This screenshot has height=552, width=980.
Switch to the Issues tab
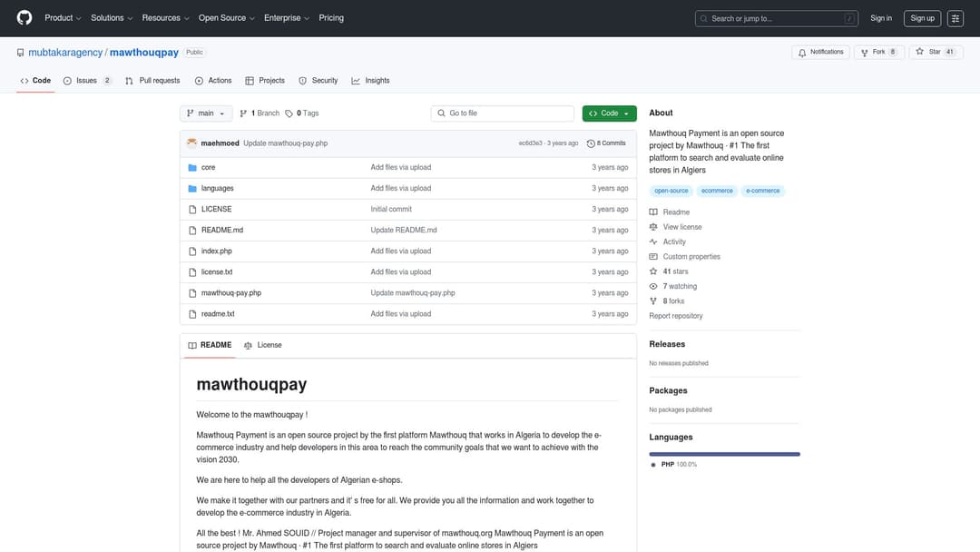[x=87, y=81]
